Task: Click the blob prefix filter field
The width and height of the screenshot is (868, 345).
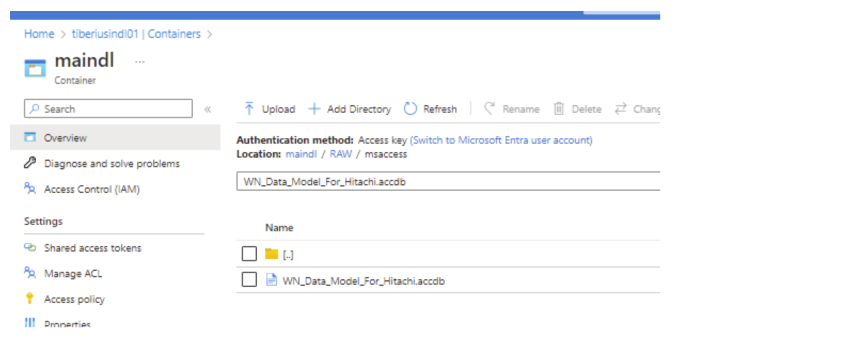Action: [448, 181]
